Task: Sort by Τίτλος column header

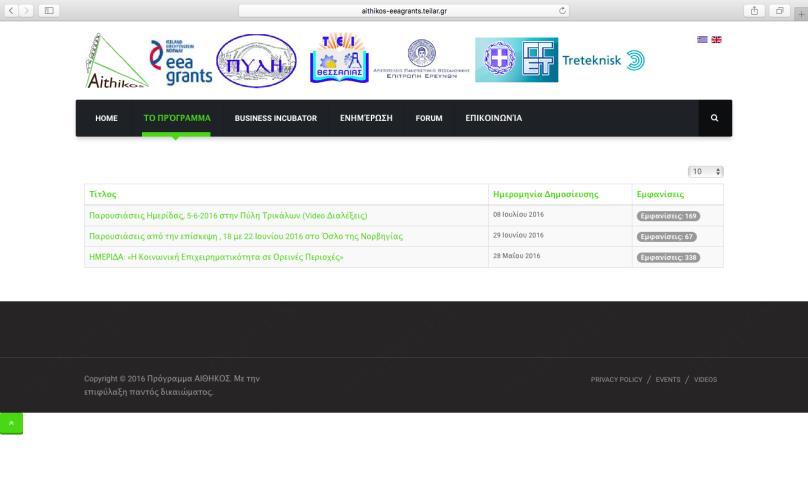Action: 103,194
